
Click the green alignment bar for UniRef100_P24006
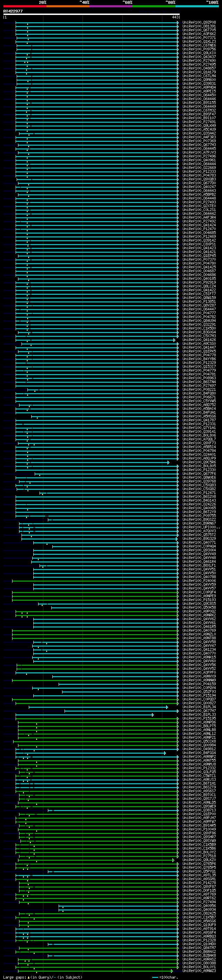click(95, 581)
